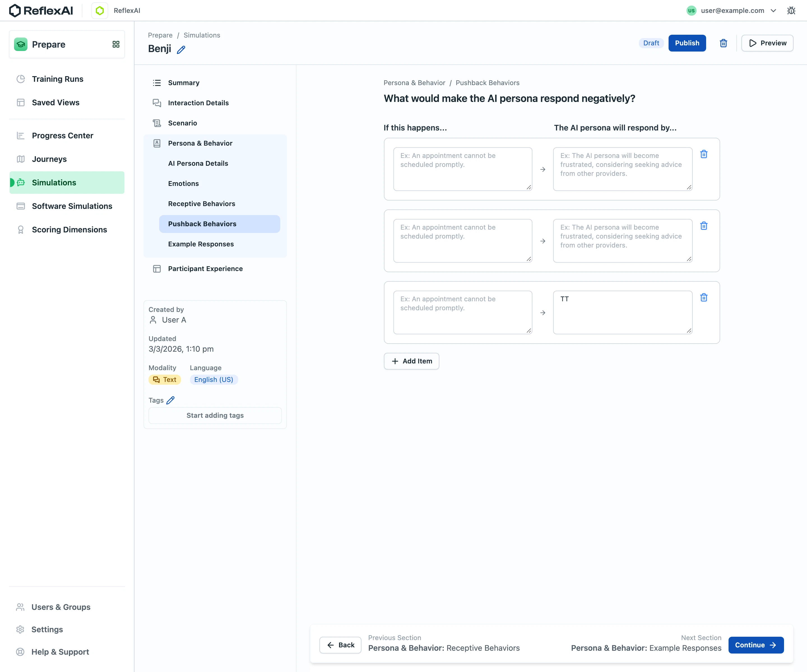Focus the first 'If this happens' text field
Image resolution: width=807 pixels, height=672 pixels.
click(463, 169)
